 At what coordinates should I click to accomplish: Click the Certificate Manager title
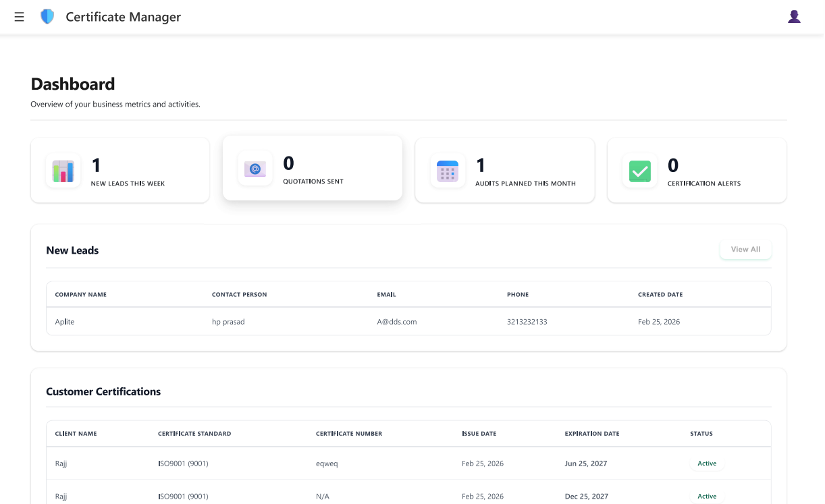click(x=123, y=17)
